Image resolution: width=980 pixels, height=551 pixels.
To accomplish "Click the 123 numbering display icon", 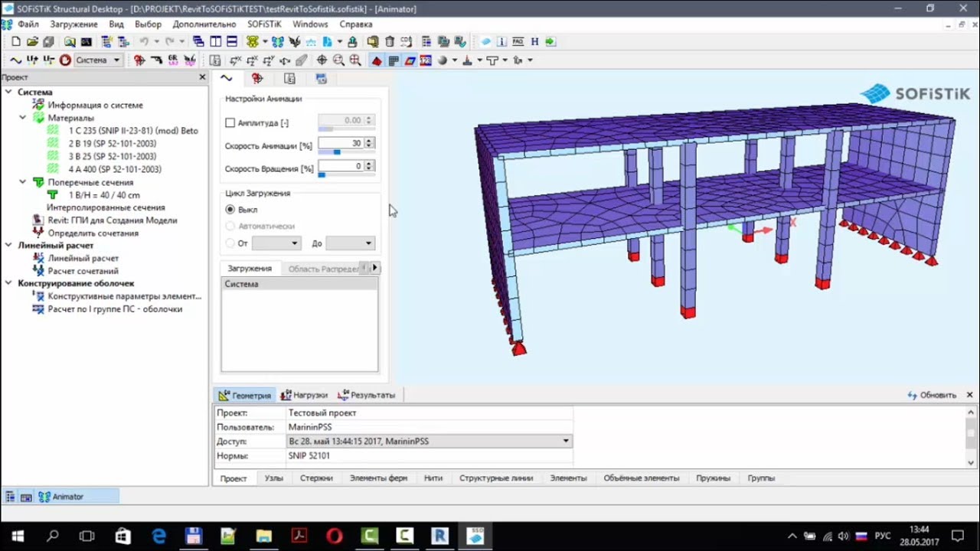I will point(426,60).
